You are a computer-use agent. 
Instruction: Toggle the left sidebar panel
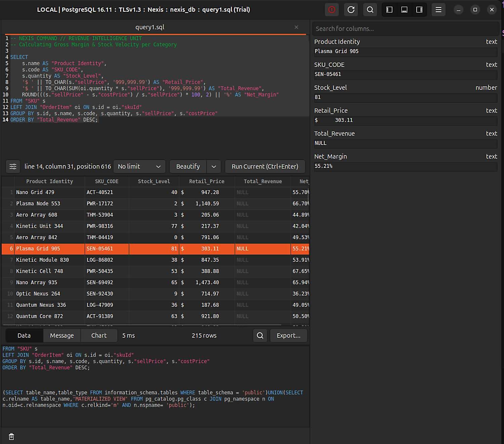pyautogui.click(x=389, y=10)
